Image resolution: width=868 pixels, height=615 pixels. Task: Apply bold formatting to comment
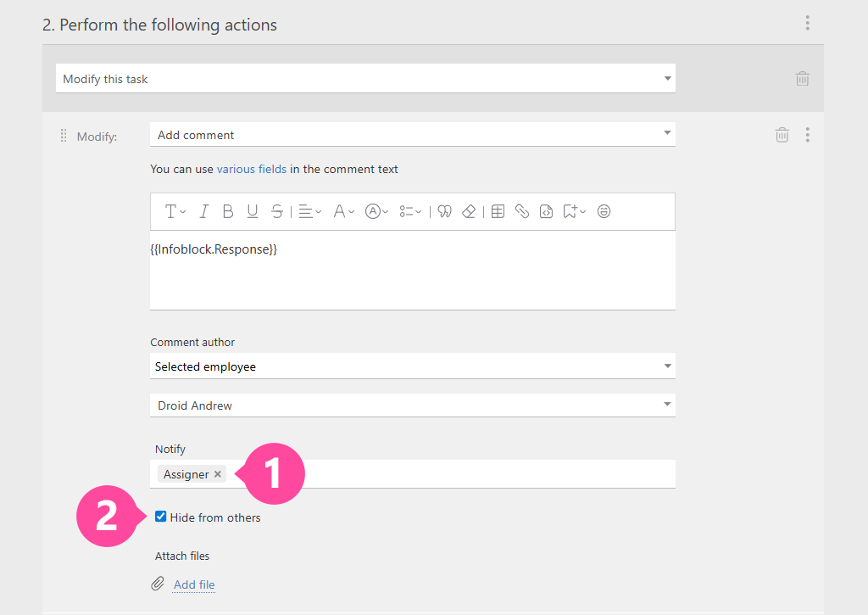coord(227,211)
